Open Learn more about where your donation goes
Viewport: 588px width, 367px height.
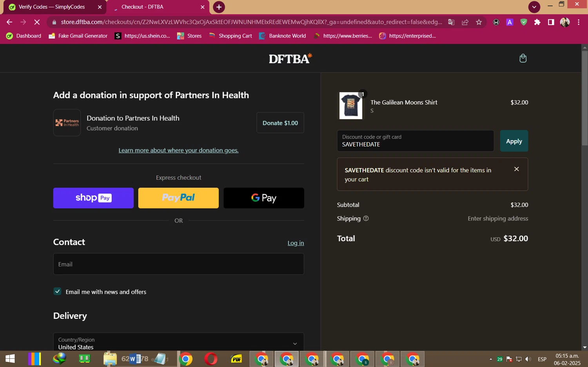(178, 150)
